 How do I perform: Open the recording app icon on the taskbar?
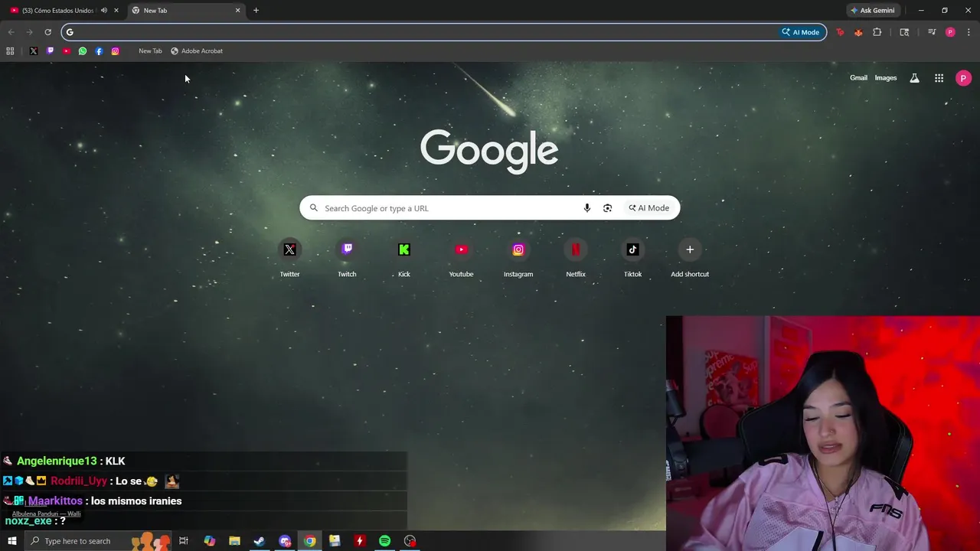click(x=410, y=541)
